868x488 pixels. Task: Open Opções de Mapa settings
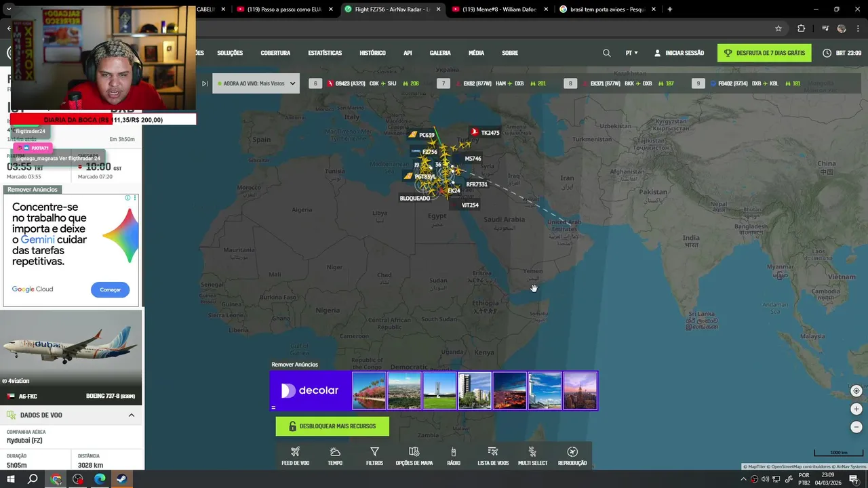pos(414,456)
